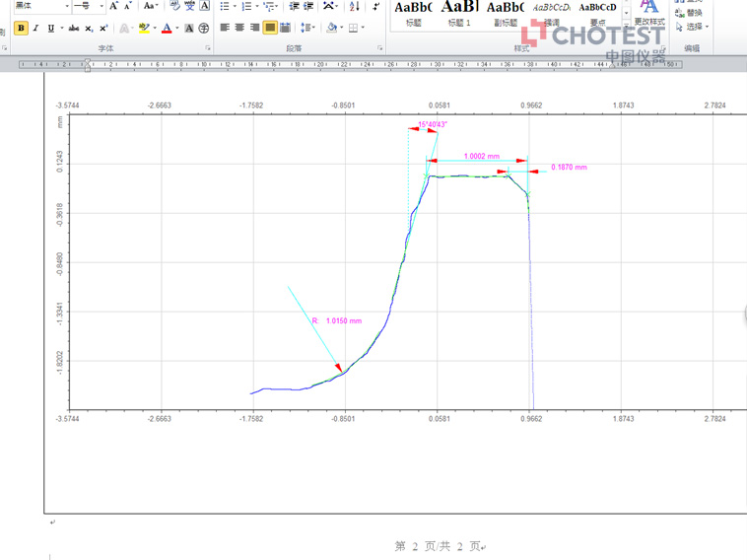Click the grow font size icon
Image resolution: width=747 pixels, height=560 pixels.
click(114, 6)
